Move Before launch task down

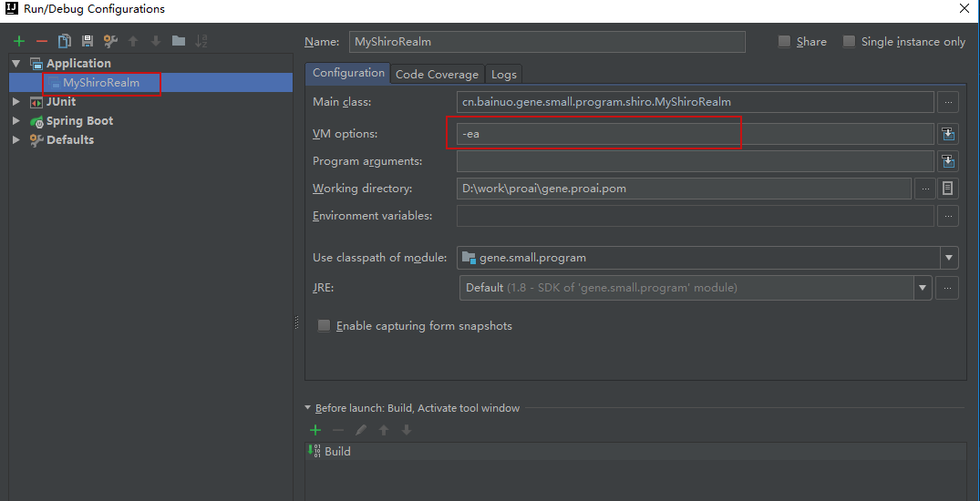[x=407, y=430]
